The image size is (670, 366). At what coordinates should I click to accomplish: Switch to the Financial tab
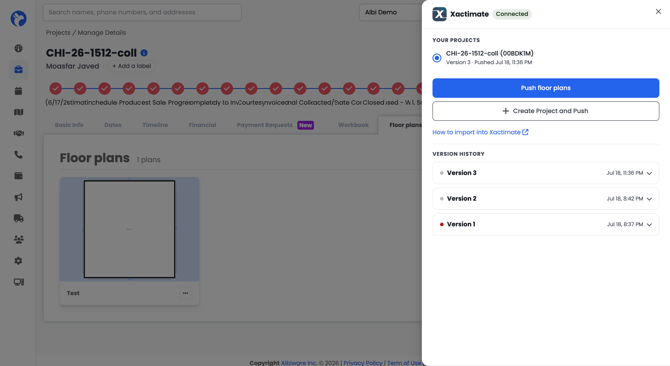point(202,125)
